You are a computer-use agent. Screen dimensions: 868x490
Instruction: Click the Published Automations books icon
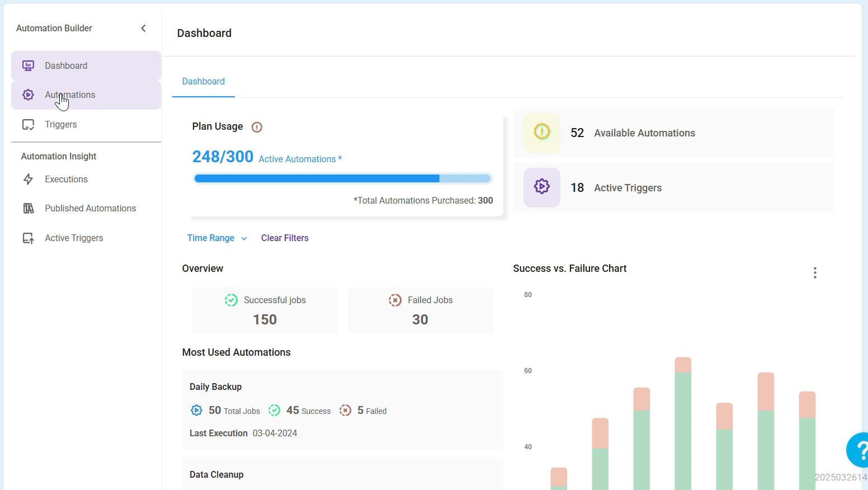click(28, 208)
